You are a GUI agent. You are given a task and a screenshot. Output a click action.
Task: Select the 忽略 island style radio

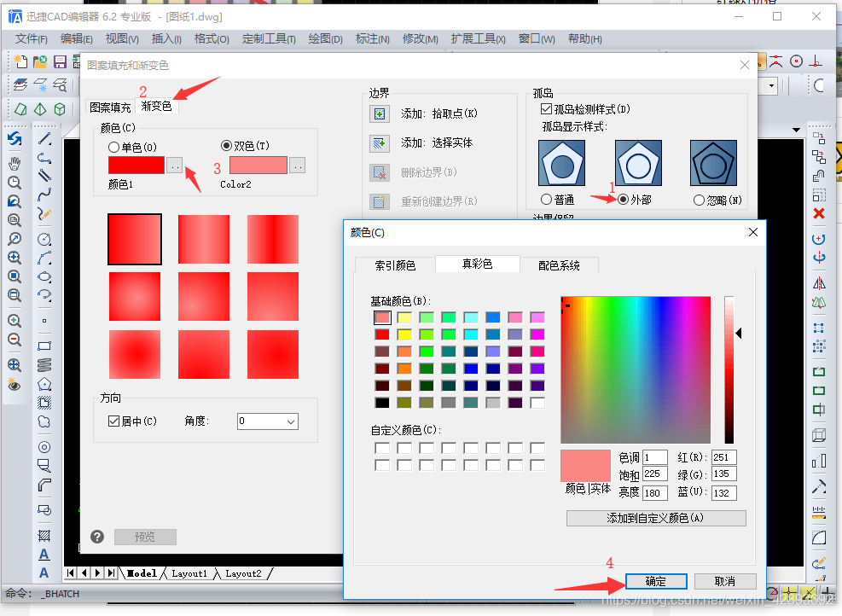pos(699,200)
